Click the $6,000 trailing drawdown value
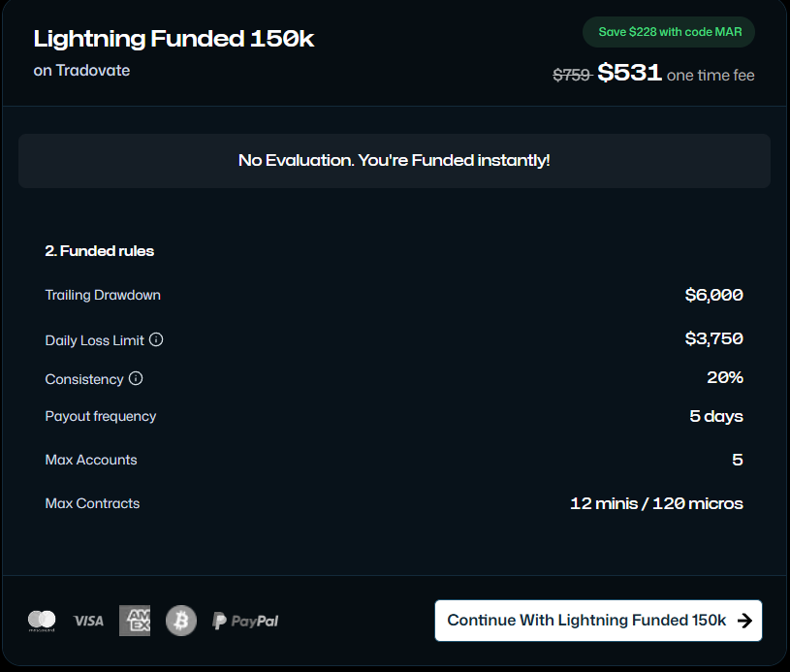790x672 pixels. [x=714, y=295]
